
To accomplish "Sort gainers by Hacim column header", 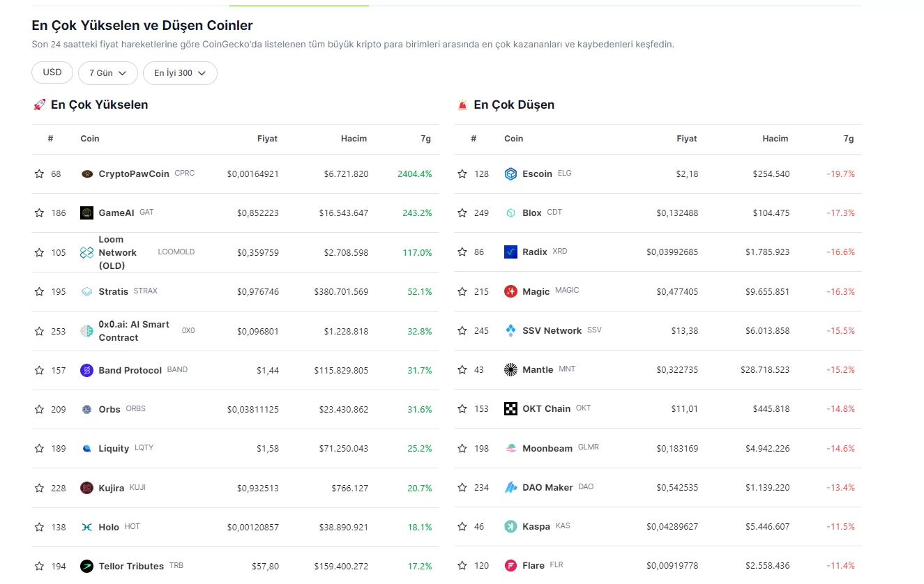I will (354, 139).
